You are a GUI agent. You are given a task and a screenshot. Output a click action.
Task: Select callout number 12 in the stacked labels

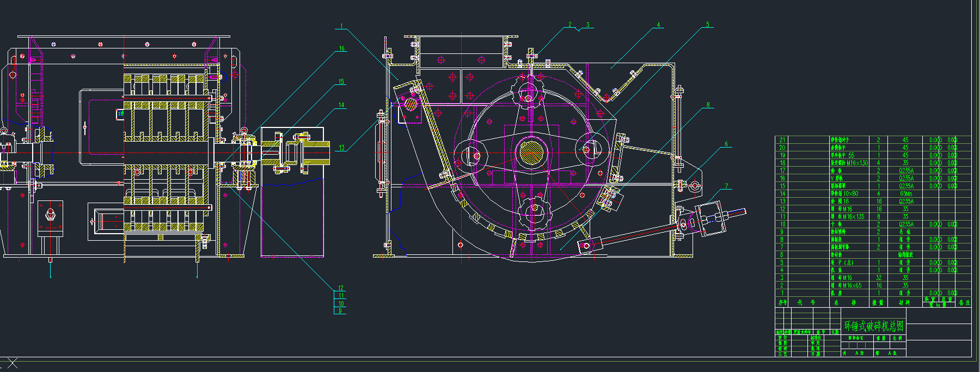(x=341, y=288)
